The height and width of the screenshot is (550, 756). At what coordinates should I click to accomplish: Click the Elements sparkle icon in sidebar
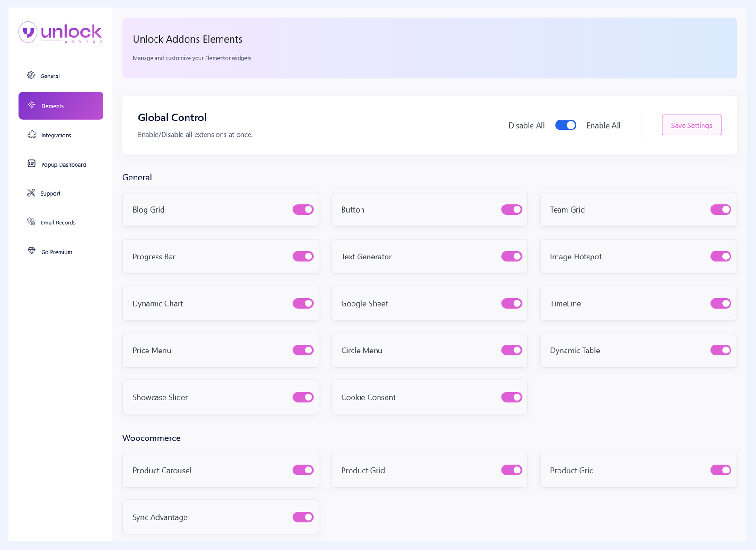coord(32,105)
